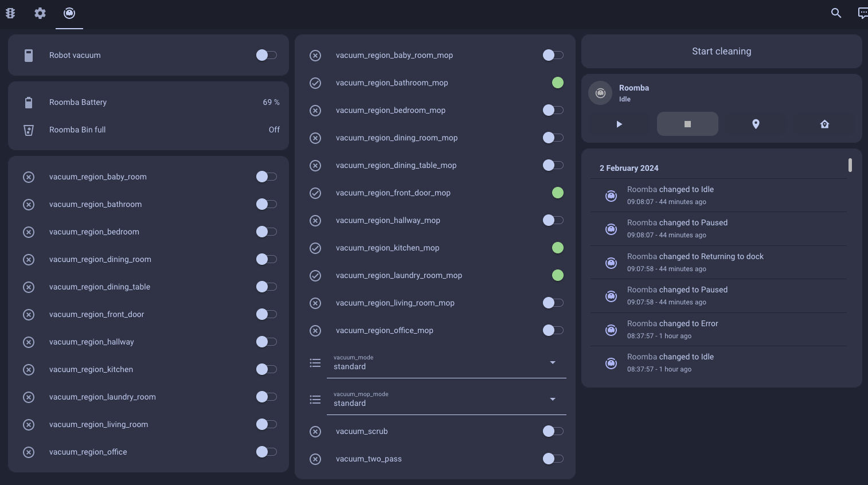Click the vacuum_region_hallway status icon
The width and height of the screenshot is (868, 485).
click(29, 342)
